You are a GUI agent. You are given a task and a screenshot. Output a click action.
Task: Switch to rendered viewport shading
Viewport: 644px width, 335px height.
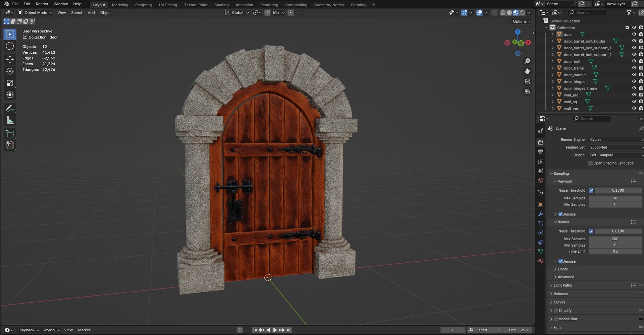click(522, 13)
